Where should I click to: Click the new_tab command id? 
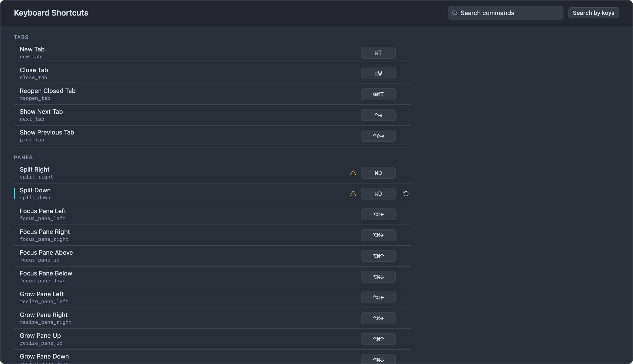(30, 57)
